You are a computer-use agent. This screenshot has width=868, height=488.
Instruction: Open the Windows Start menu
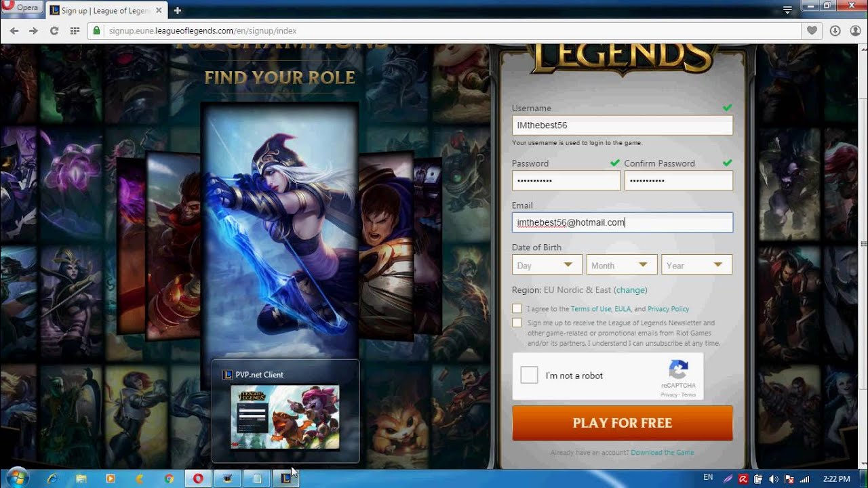coord(18,478)
